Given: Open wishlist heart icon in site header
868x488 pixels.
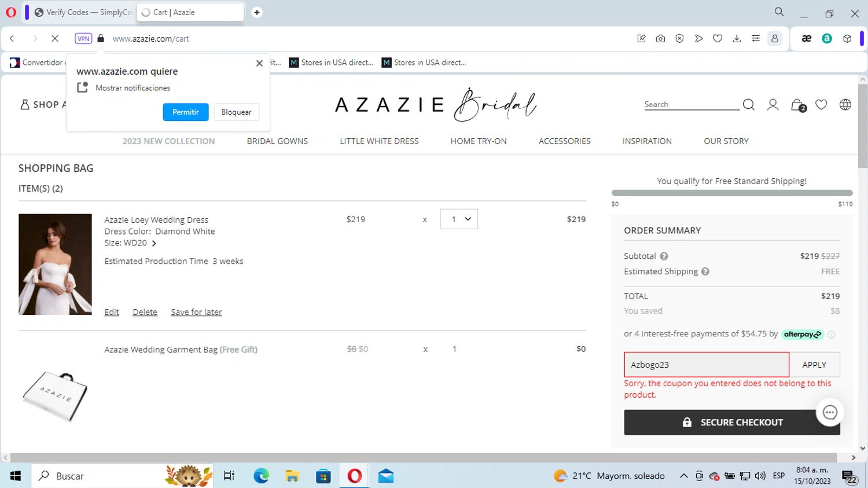Looking at the screenshot, I should [x=821, y=105].
